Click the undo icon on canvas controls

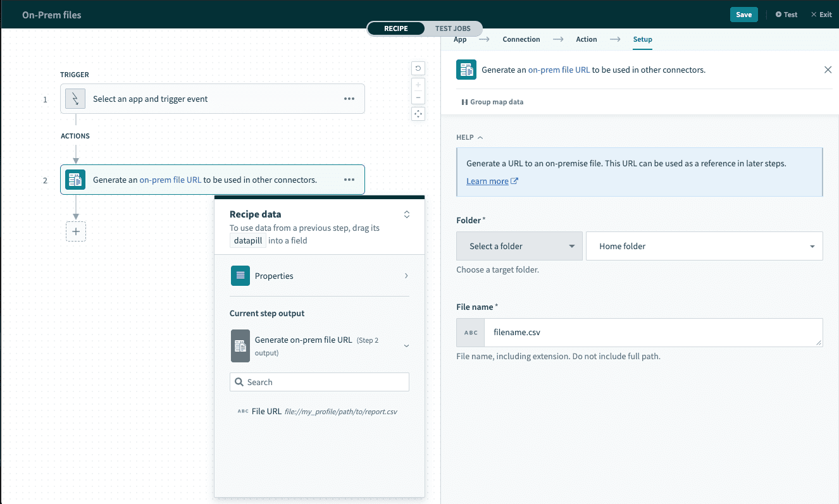[x=418, y=68]
